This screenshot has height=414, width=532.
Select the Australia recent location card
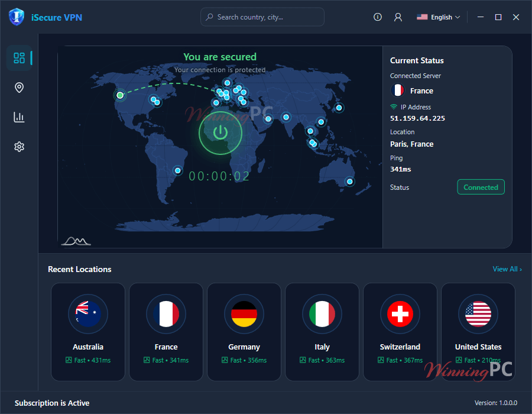[x=88, y=332]
